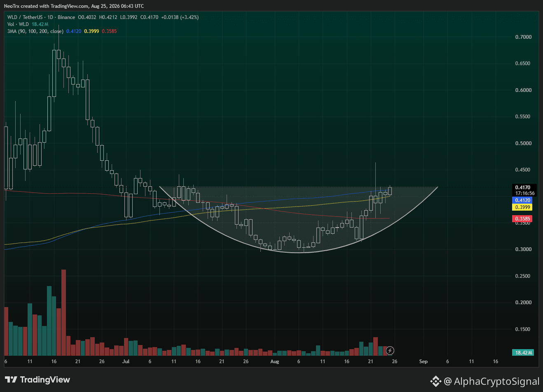Click the 0.4500 price axis label
The height and width of the screenshot is (392, 543).
(523, 170)
